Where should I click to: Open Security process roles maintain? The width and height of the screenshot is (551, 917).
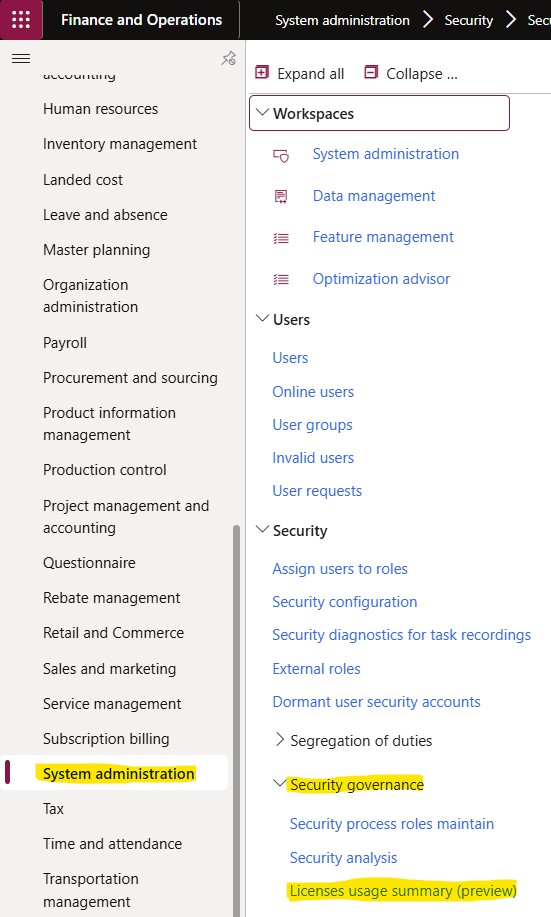392,824
